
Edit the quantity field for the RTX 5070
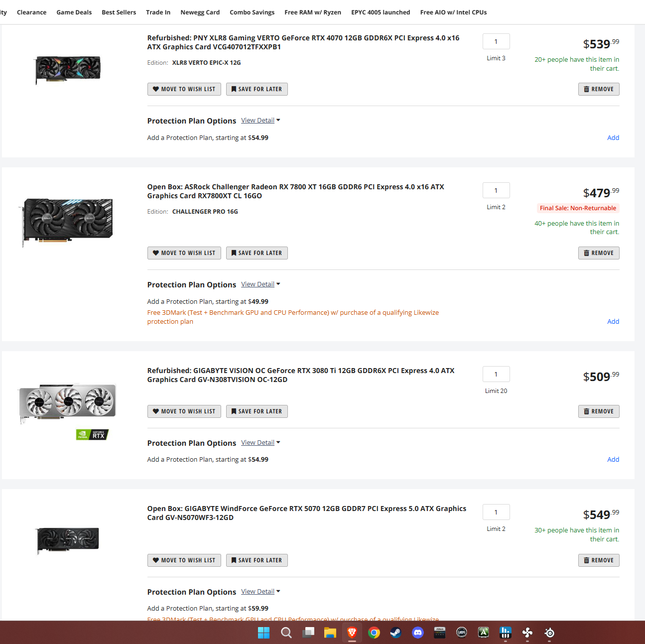click(496, 512)
